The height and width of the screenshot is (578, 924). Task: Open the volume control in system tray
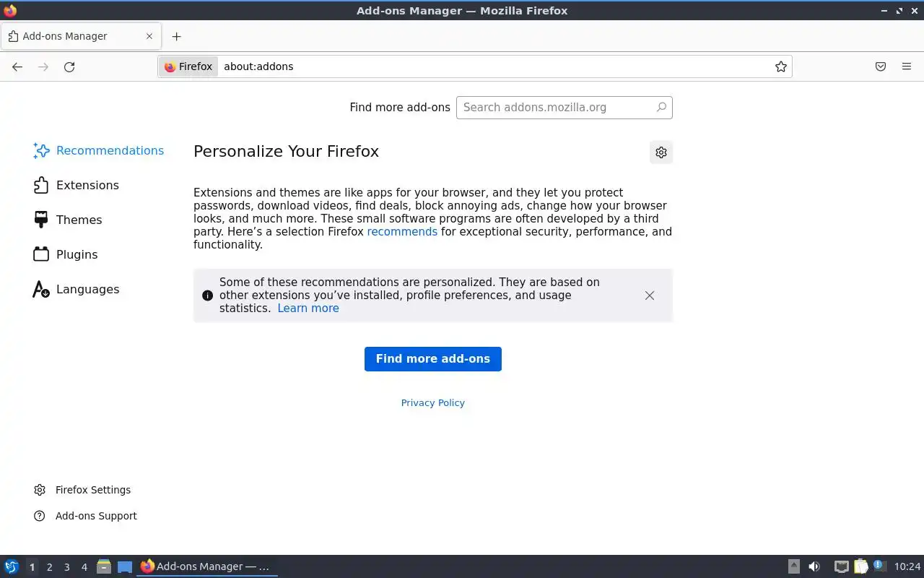814,566
